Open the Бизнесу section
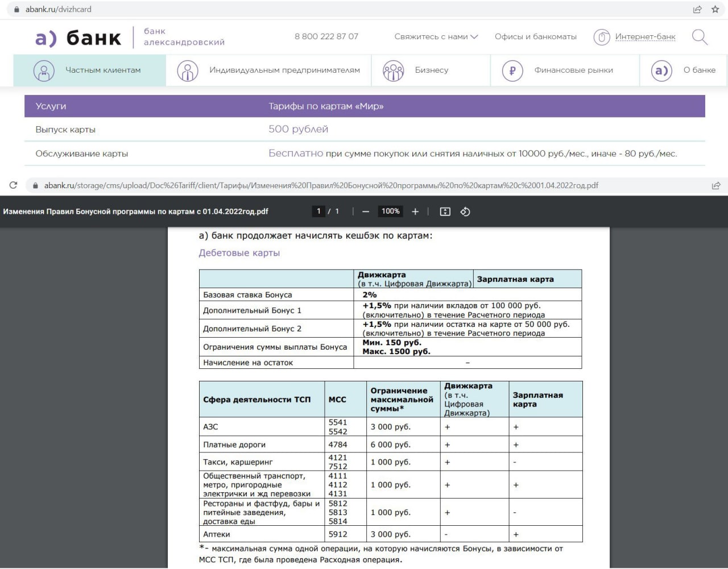Screen dimensions: 728x569 pyautogui.click(x=431, y=70)
